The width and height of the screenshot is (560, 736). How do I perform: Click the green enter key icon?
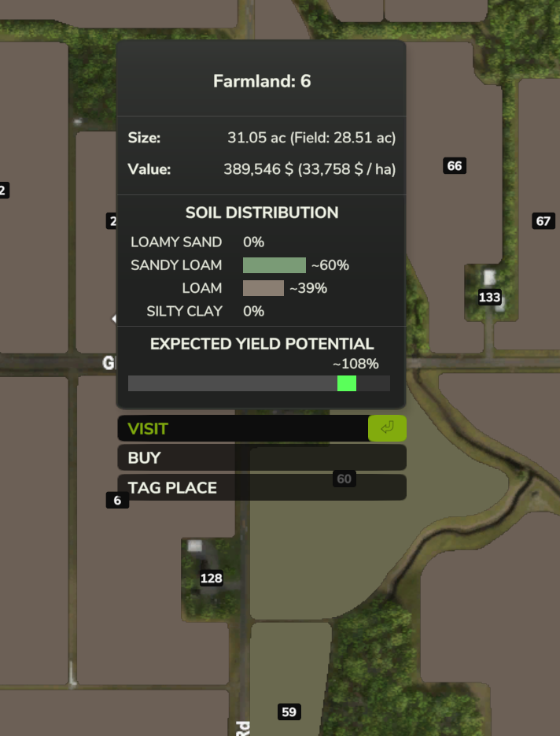pyautogui.click(x=387, y=428)
